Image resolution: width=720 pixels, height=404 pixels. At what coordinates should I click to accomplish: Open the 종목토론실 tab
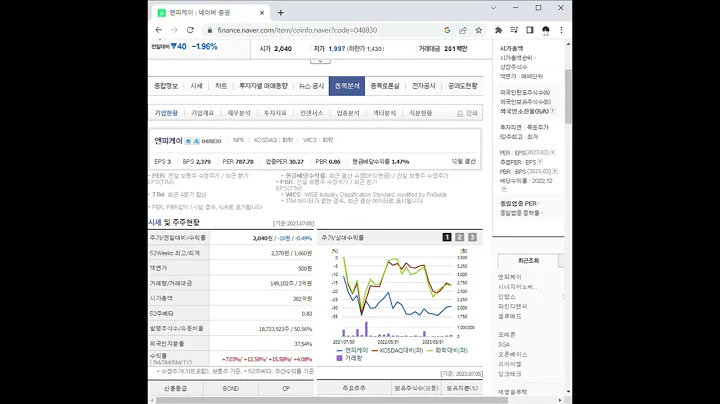click(x=385, y=86)
